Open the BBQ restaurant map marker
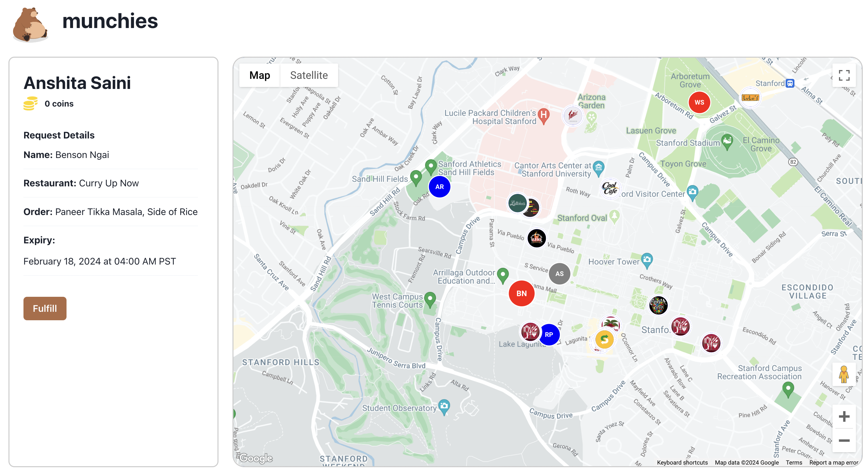 536,238
